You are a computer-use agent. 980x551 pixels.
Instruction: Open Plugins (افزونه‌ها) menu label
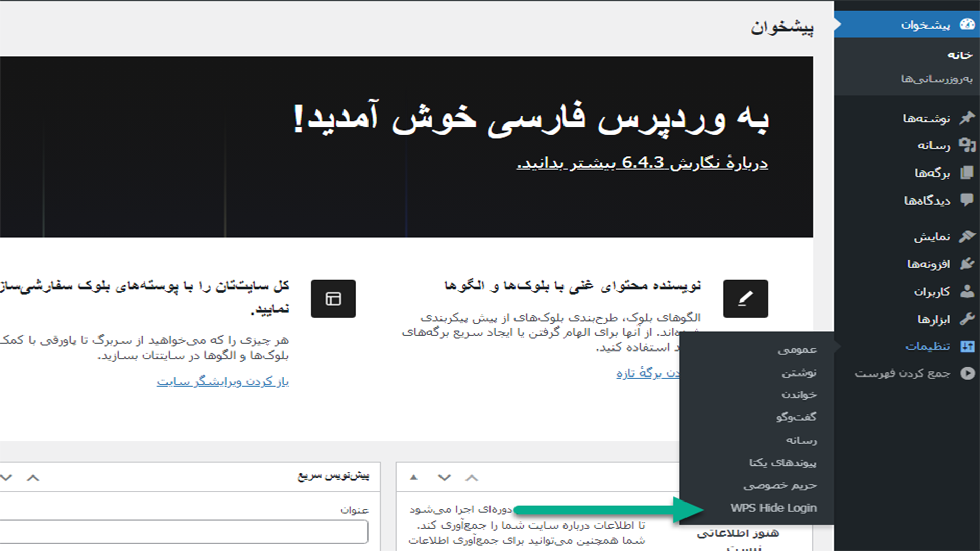pos(928,264)
